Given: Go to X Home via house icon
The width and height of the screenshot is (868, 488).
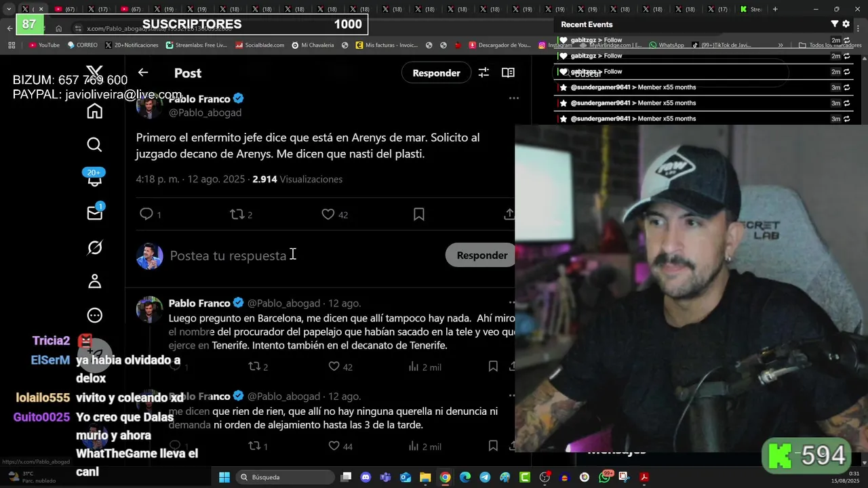Looking at the screenshot, I should click(x=94, y=111).
